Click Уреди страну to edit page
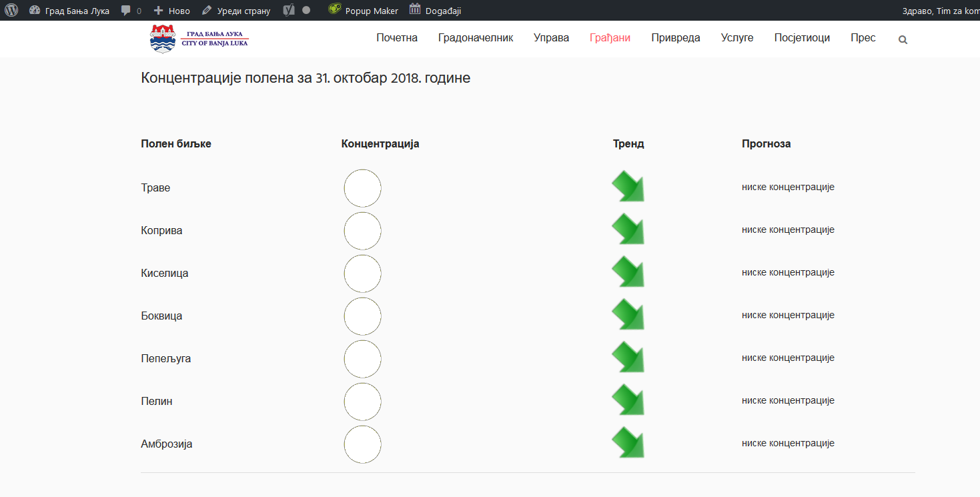 pos(236,11)
